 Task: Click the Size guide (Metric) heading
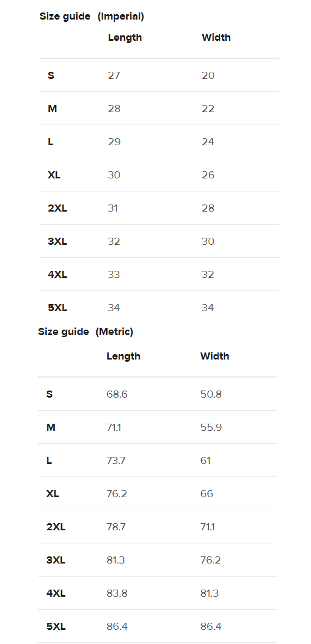coord(86,331)
